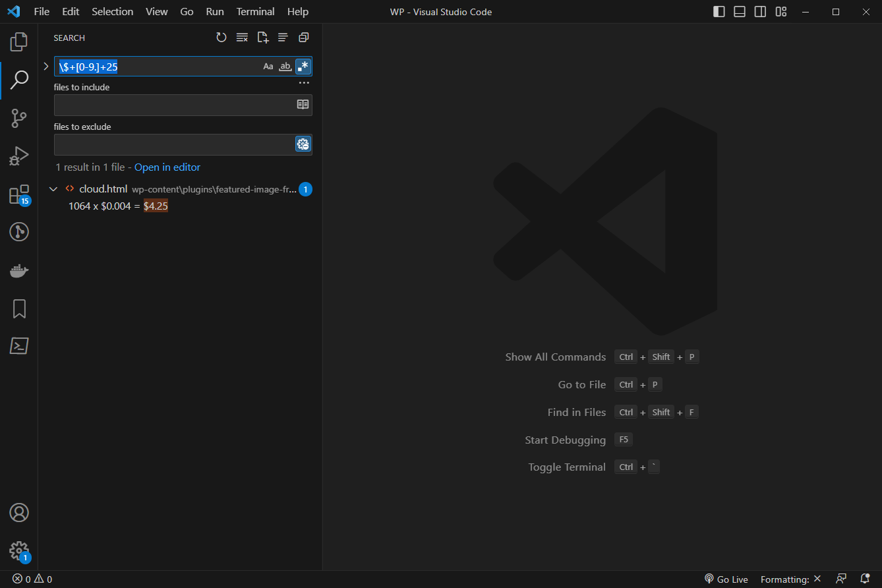Select the $4.25 match line
Image resolution: width=882 pixels, height=588 pixels.
click(x=181, y=206)
